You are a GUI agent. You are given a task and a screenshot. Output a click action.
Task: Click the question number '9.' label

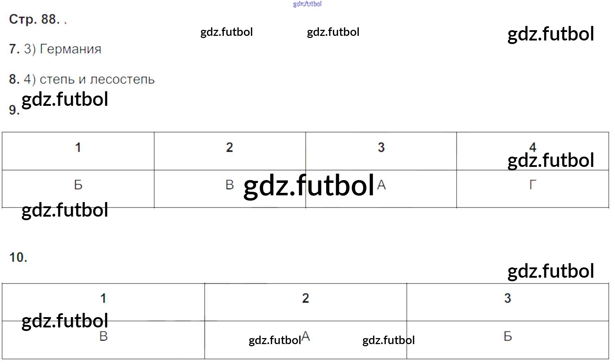pos(14,110)
